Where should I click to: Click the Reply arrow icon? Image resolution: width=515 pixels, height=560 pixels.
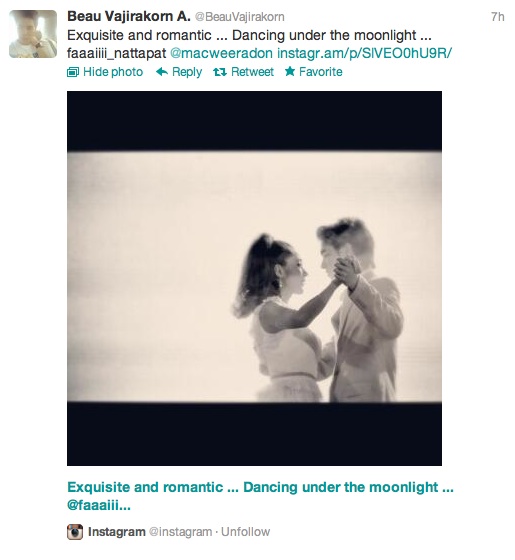click(x=162, y=72)
